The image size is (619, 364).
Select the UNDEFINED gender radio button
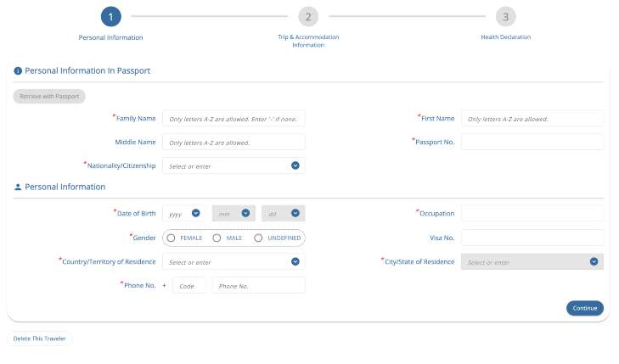[258, 238]
